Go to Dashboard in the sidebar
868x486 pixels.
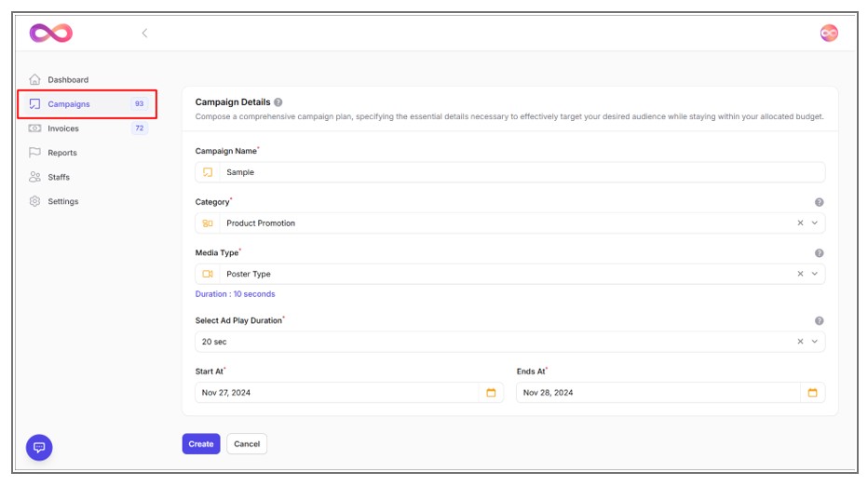68,80
